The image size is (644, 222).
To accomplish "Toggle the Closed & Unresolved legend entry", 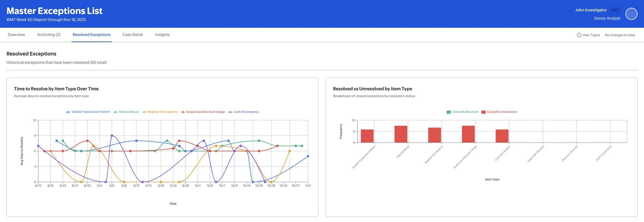I will point(499,112).
